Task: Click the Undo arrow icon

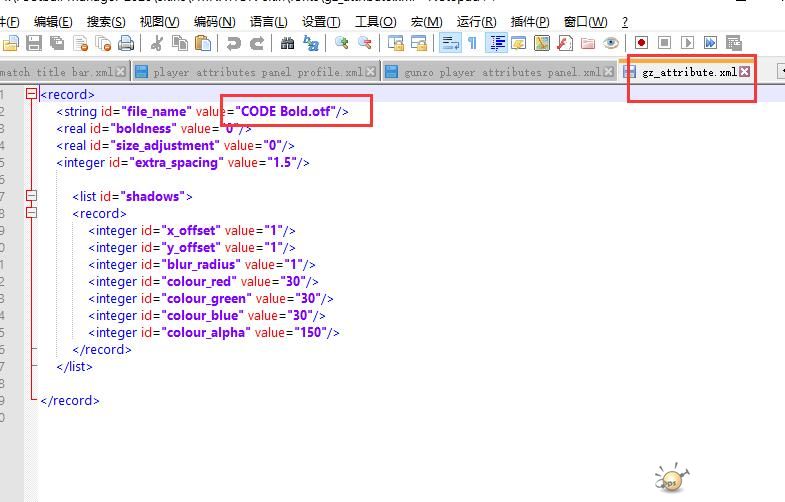Action: click(x=233, y=43)
